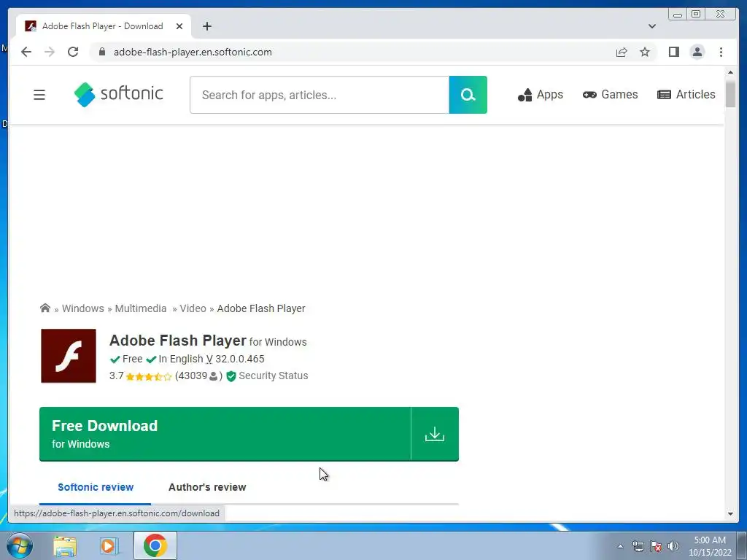Click the 'Adobe Flash Player' heading text
Image resolution: width=747 pixels, height=560 pixels.
[x=178, y=341]
